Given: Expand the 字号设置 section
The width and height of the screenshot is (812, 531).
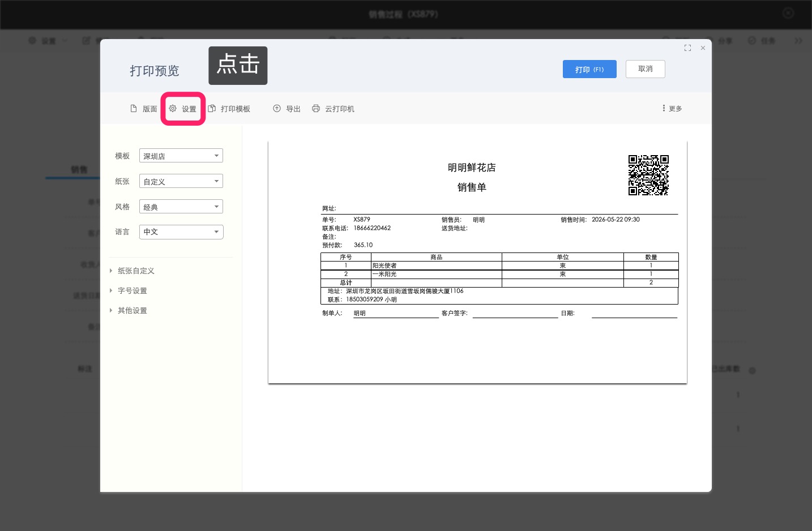Looking at the screenshot, I should tap(129, 290).
